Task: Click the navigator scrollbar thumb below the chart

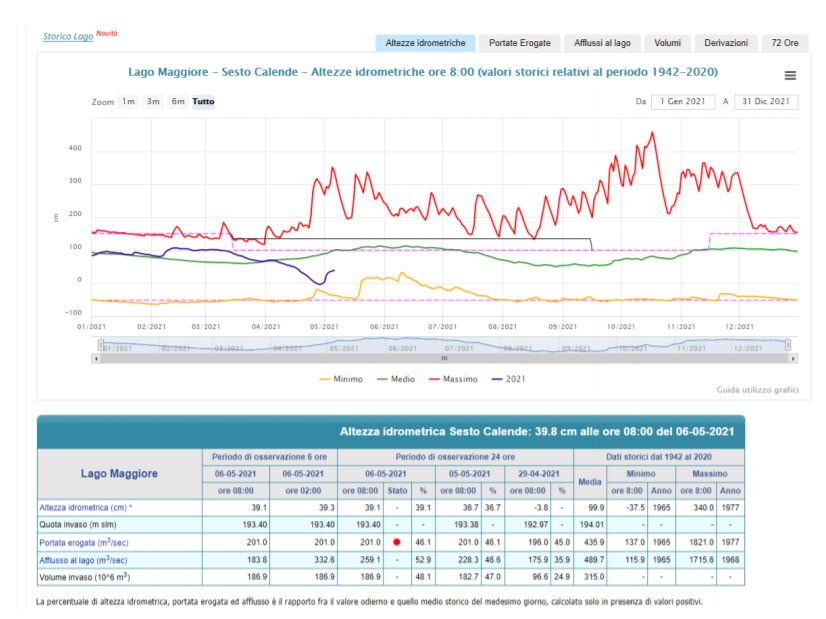Action: pyautogui.click(x=445, y=358)
